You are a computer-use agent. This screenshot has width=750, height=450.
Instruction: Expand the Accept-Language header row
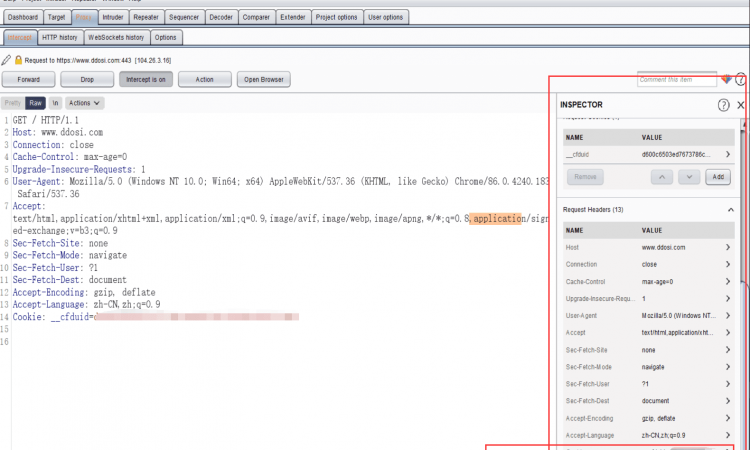(728, 435)
